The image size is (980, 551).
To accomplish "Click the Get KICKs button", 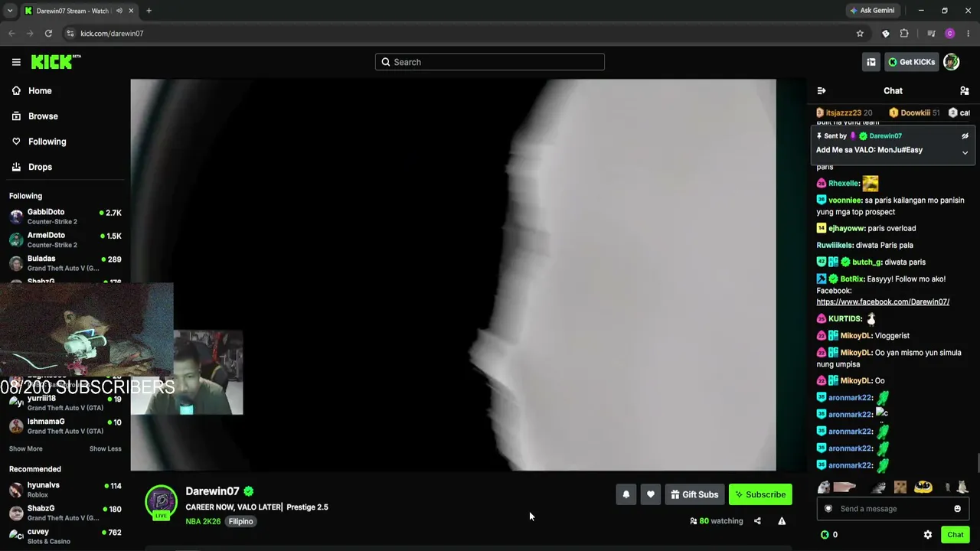I will pyautogui.click(x=911, y=62).
